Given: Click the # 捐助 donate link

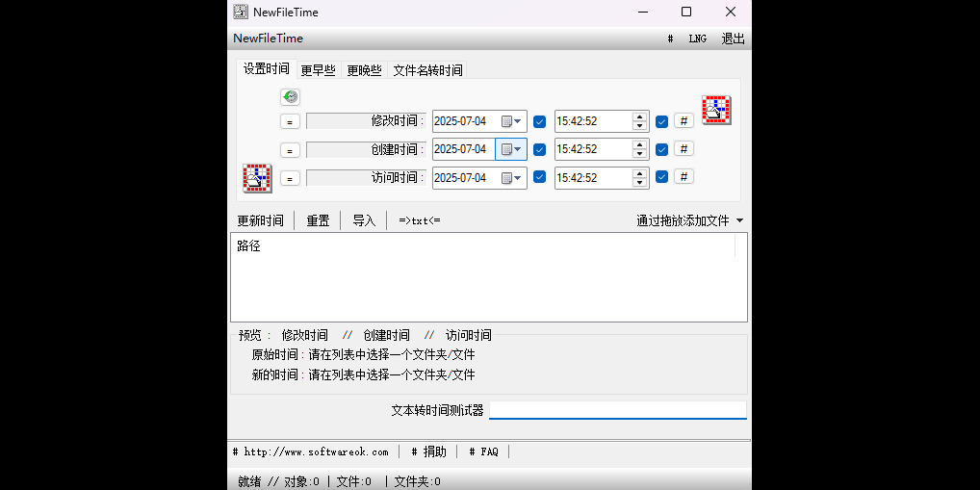Looking at the screenshot, I should 428,451.
